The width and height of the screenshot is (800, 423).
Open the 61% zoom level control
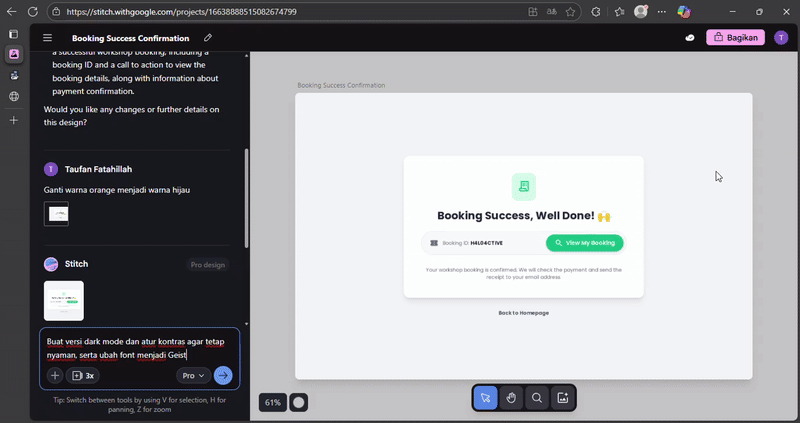click(272, 403)
